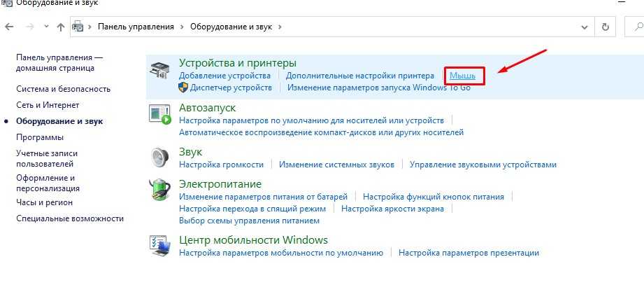This screenshot has width=644, height=306.
Task: Open Настройка громкости link
Action: [x=221, y=165]
